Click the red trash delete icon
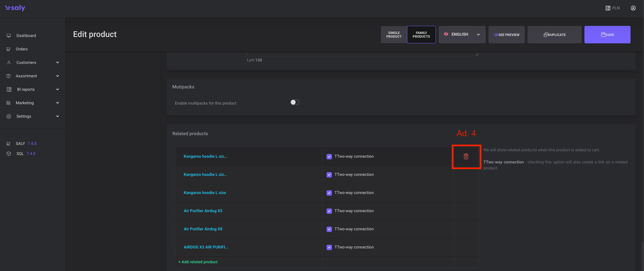The width and height of the screenshot is (644, 271). 466,156
